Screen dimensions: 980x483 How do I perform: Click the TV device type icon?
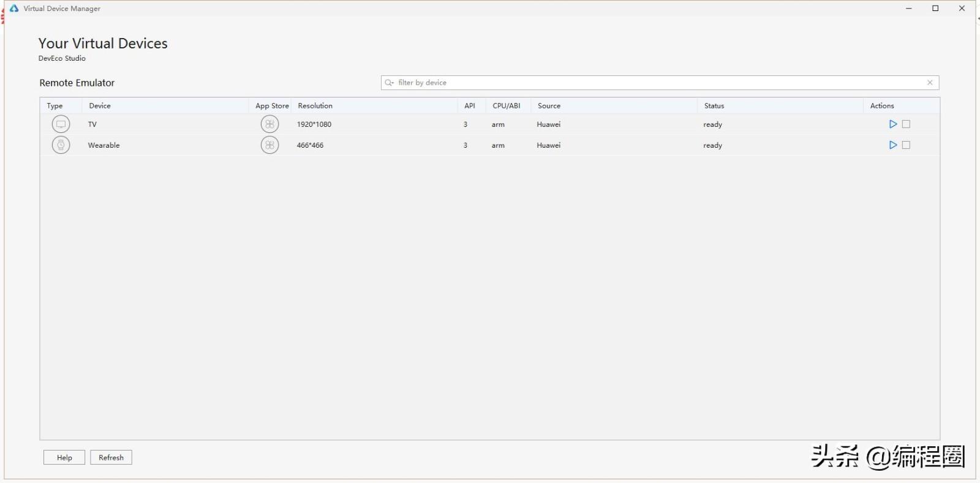click(x=61, y=124)
